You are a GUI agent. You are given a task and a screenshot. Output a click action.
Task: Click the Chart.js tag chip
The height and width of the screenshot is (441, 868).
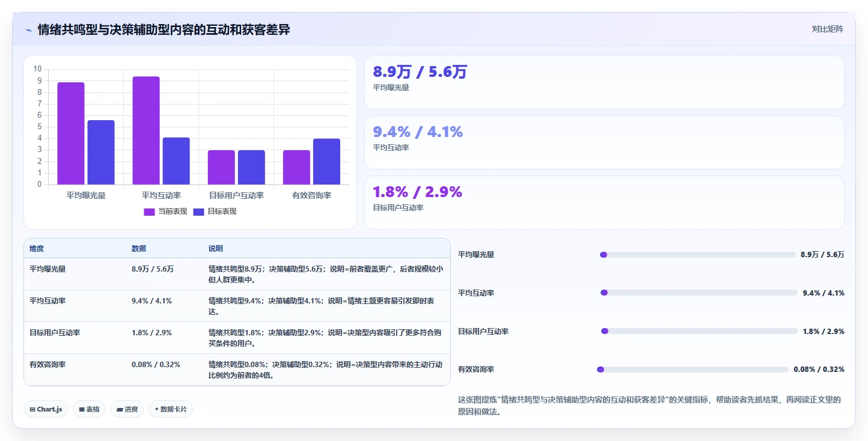click(x=46, y=409)
